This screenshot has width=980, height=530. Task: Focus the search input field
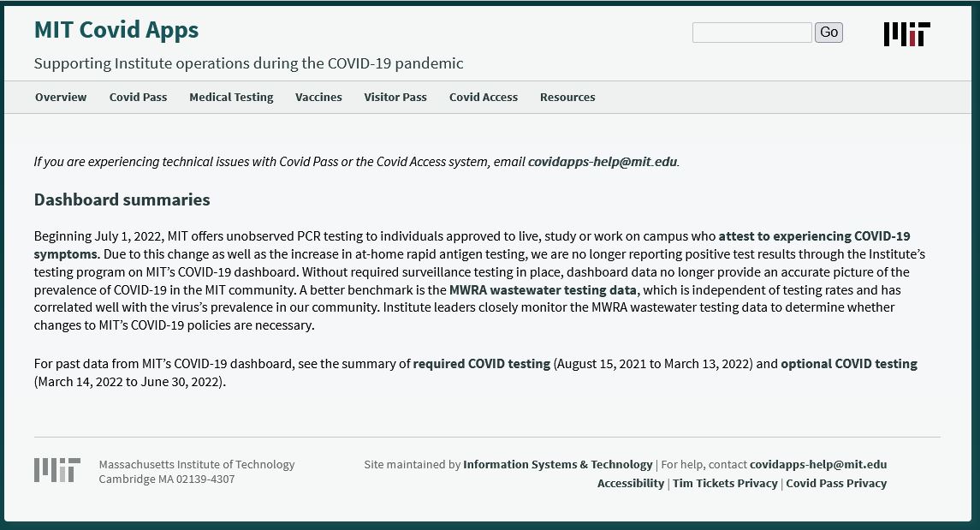(751, 33)
